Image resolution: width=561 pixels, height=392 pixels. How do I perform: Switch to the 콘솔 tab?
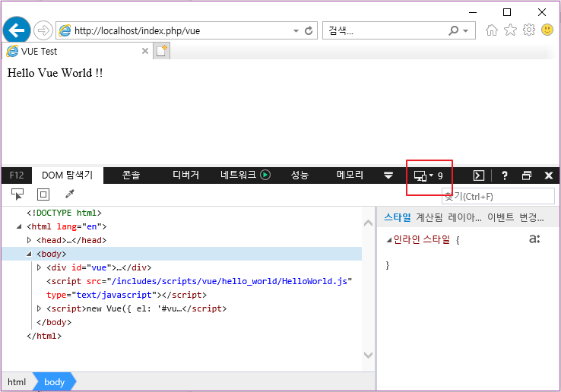pos(131,175)
